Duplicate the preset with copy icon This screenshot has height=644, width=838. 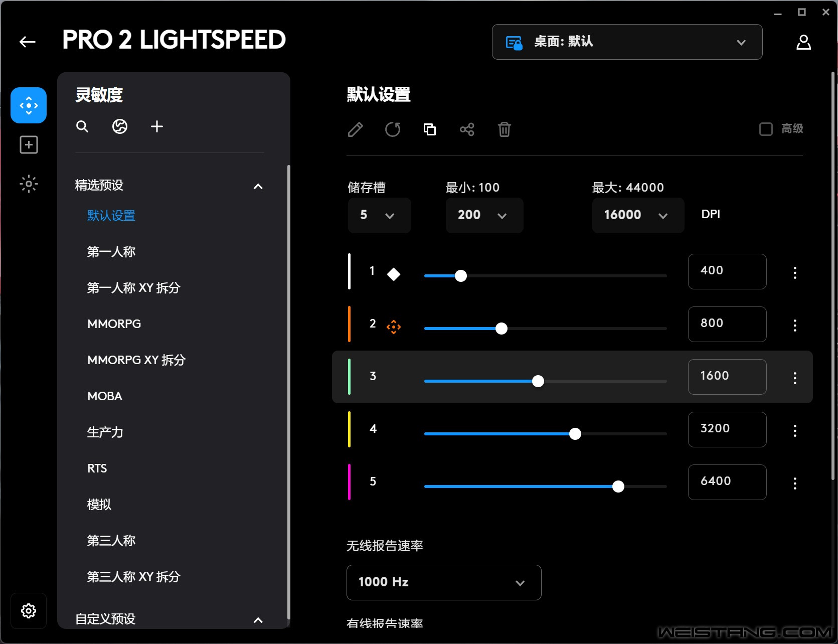(430, 129)
